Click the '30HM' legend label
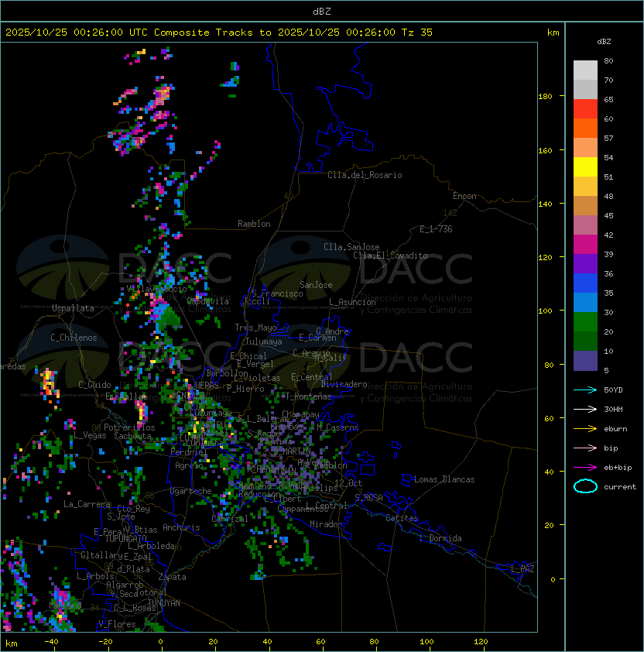644x652 pixels. (613, 410)
